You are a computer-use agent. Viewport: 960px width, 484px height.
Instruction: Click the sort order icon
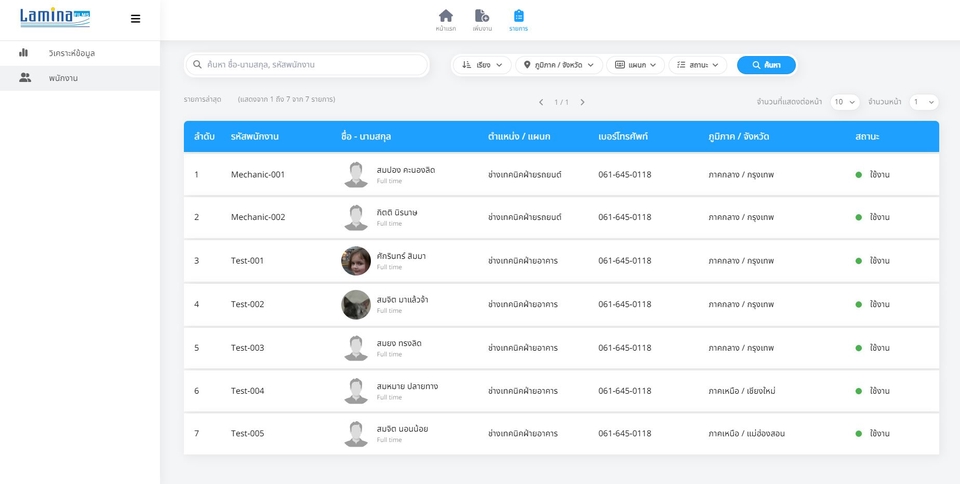coord(467,64)
